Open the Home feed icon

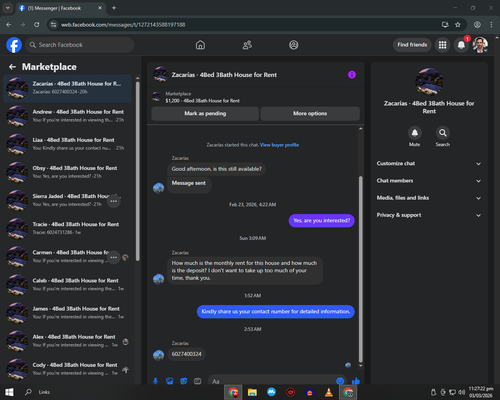[x=200, y=45]
